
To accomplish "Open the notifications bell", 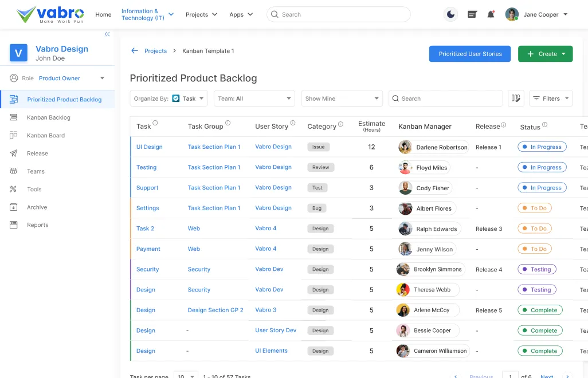I will tap(491, 14).
